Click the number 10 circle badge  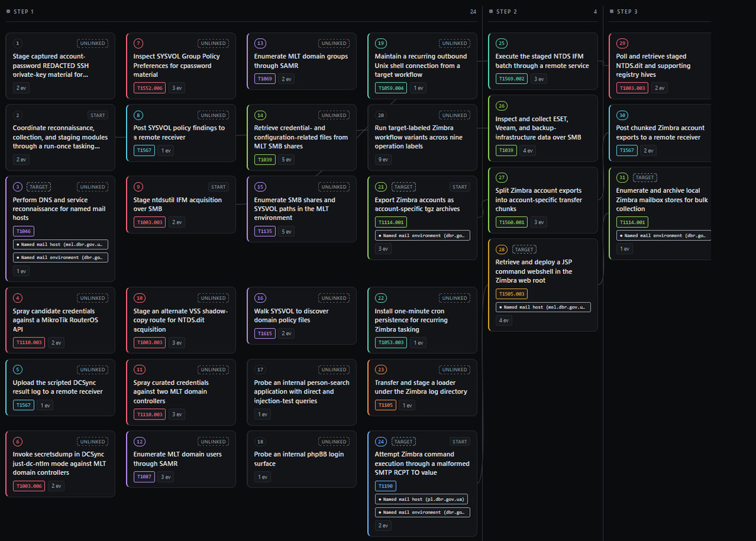[139, 298]
